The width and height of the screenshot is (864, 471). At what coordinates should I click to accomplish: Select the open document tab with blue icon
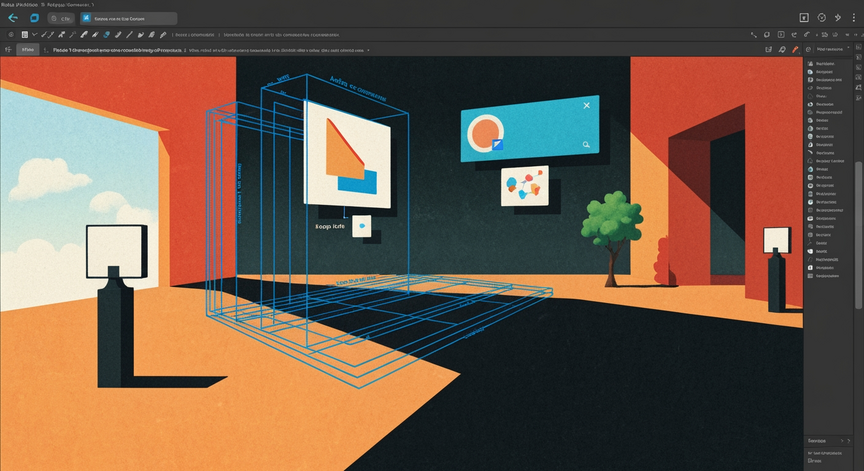(129, 19)
